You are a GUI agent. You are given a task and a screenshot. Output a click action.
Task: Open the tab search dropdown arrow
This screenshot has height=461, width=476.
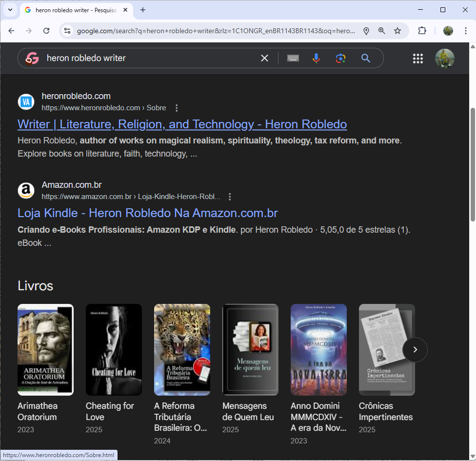(x=10, y=10)
